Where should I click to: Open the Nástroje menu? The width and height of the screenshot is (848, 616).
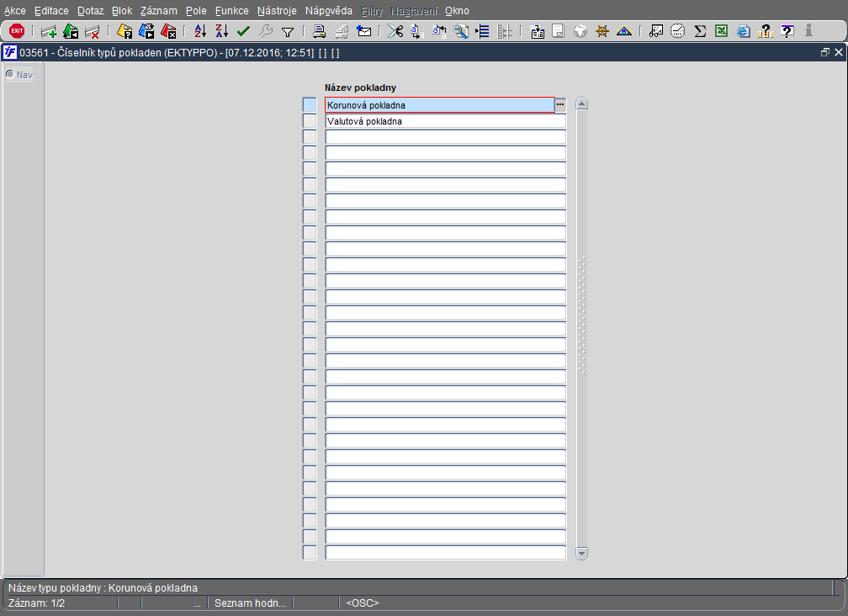[x=277, y=11]
